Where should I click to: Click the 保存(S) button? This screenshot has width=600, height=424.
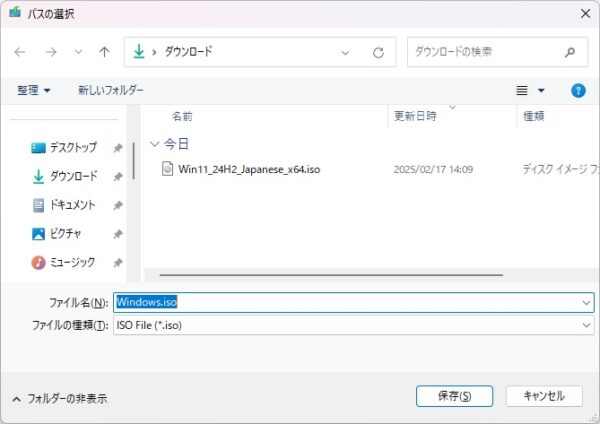click(454, 396)
